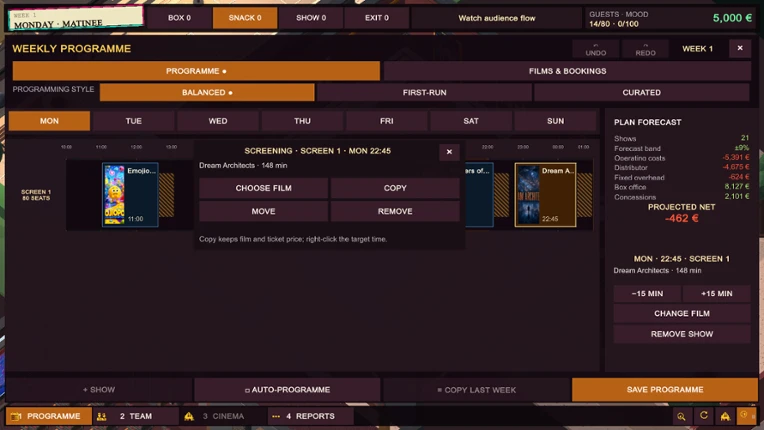The height and width of the screenshot is (430, 764).
Task: Select the Curated programming style
Action: coord(641,93)
